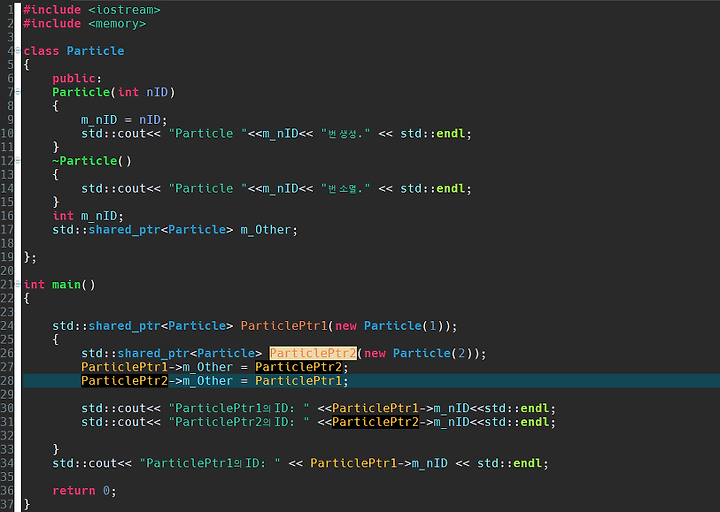Click 'ParticlePtr2->m_Other' on highlighted line 28
Screen dimensions: 720x512
tap(157, 381)
